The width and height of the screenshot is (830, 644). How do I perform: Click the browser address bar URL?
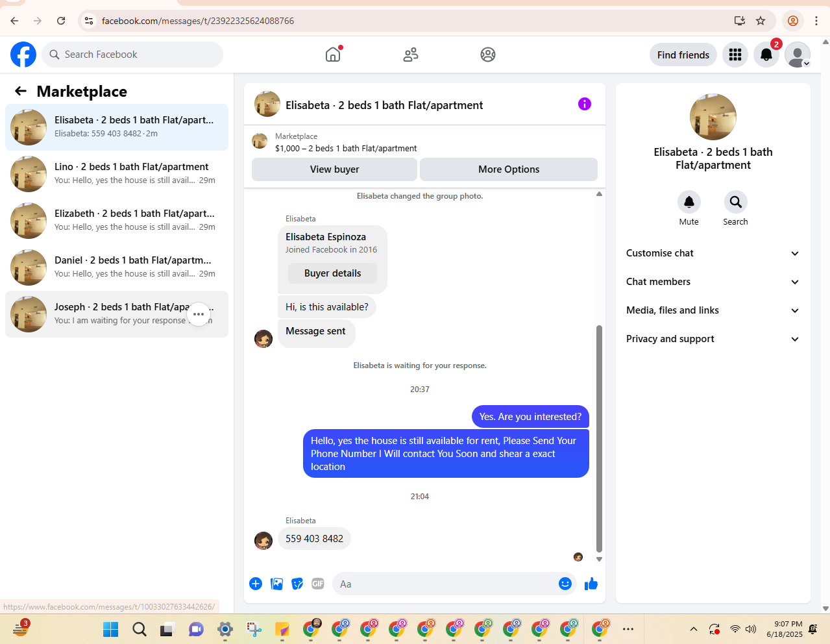198,21
